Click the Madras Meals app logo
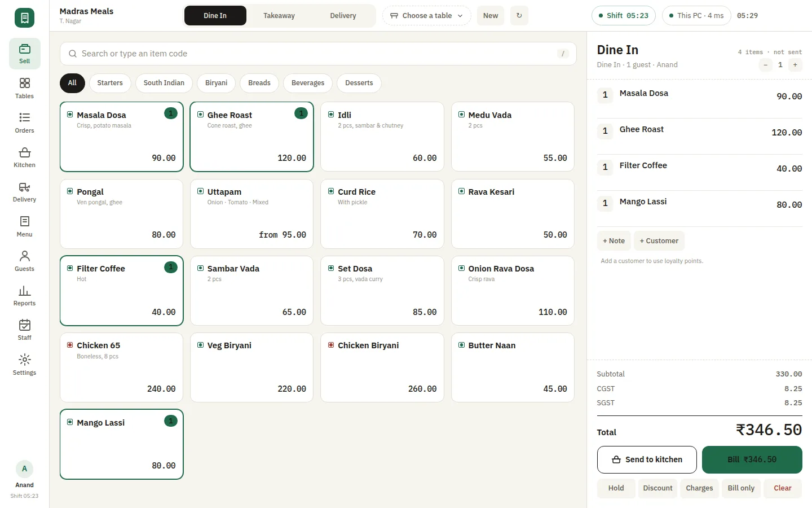The image size is (812, 508). pyautogui.click(x=24, y=17)
